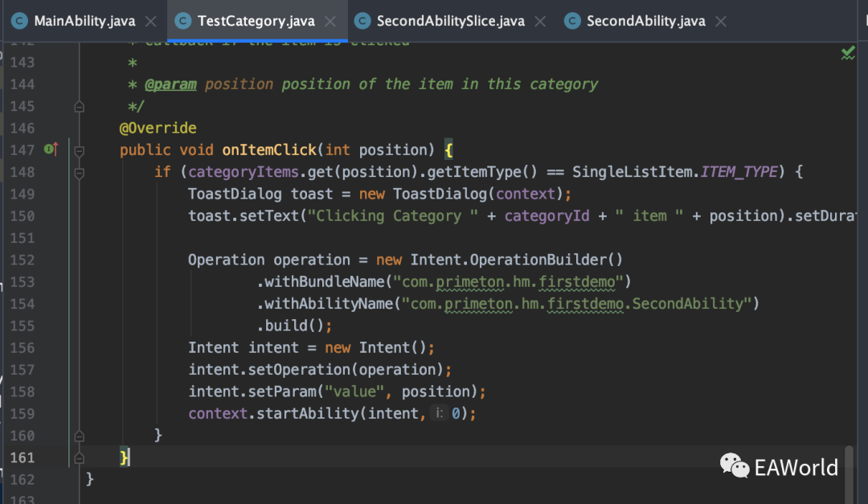This screenshot has height=504, width=868.
Task: Click the "com.primeton.hm.firstdemo.SecondAbility" string
Action: 576,304
